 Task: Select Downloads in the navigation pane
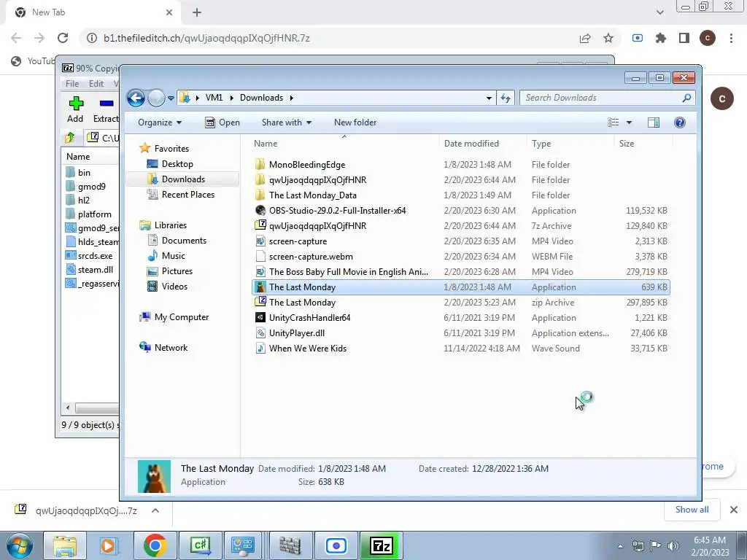click(x=183, y=179)
